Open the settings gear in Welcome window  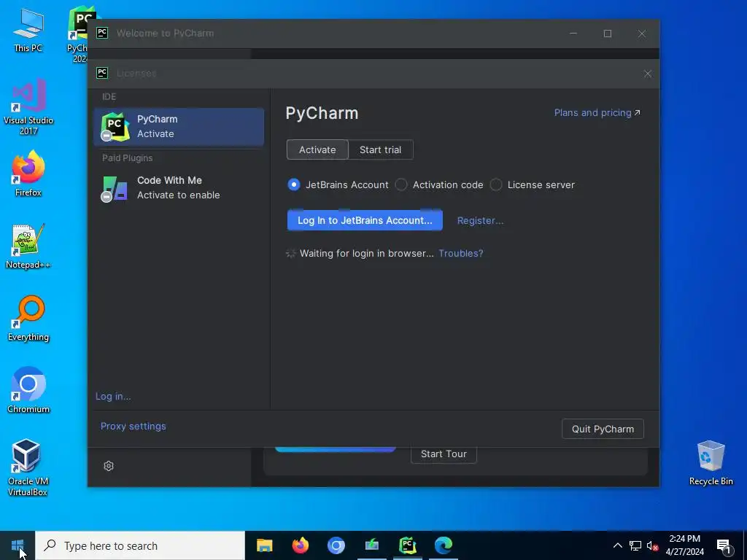(x=109, y=466)
